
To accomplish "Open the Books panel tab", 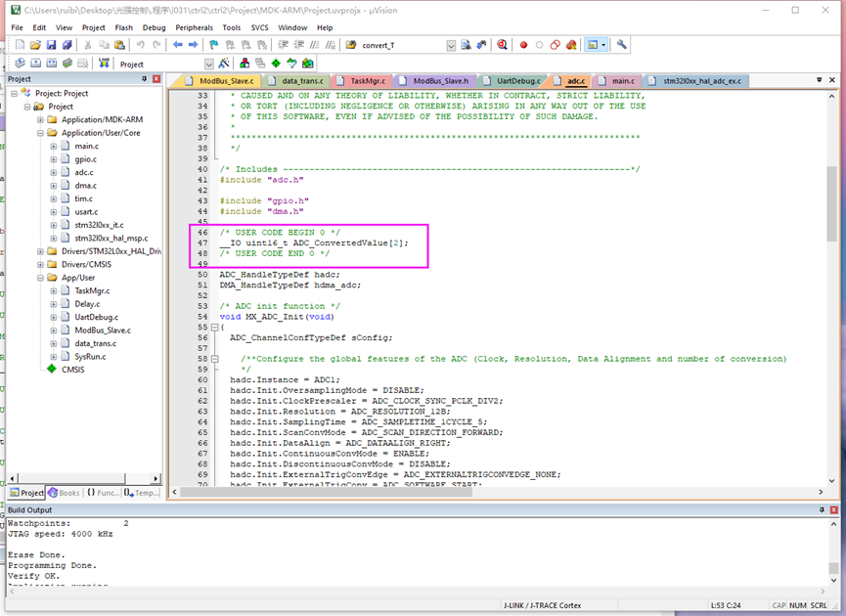I will tap(64, 493).
